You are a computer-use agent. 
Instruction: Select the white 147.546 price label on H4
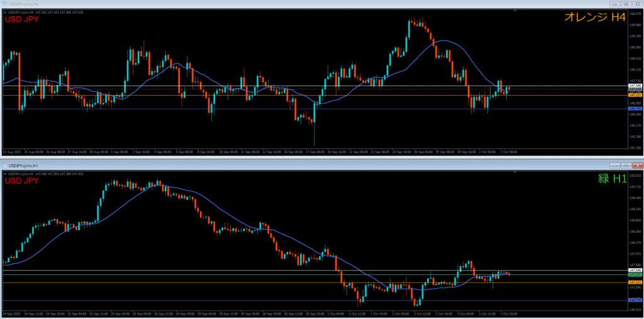pos(635,86)
